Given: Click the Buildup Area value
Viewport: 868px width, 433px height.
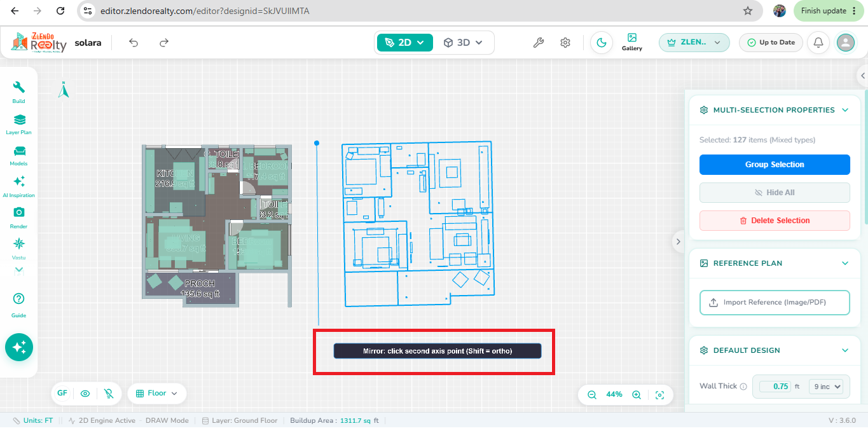Looking at the screenshot, I should click(x=359, y=420).
